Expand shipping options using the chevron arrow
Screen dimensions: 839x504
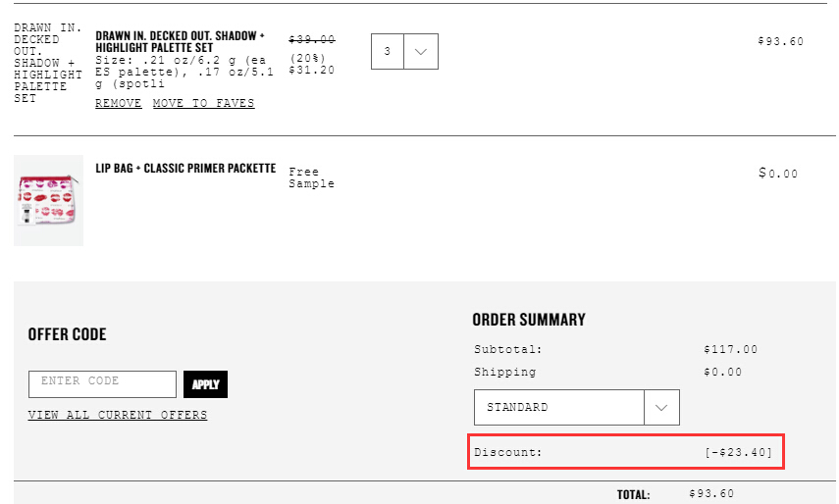pyautogui.click(x=662, y=407)
